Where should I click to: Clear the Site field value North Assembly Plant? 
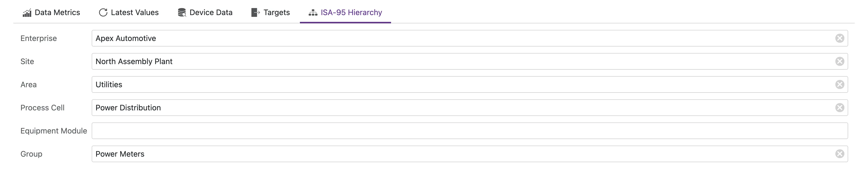point(840,61)
